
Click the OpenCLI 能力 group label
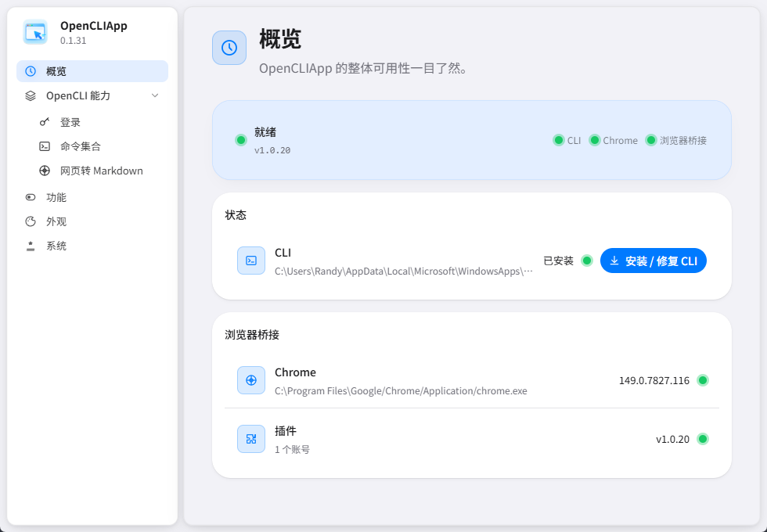point(78,95)
